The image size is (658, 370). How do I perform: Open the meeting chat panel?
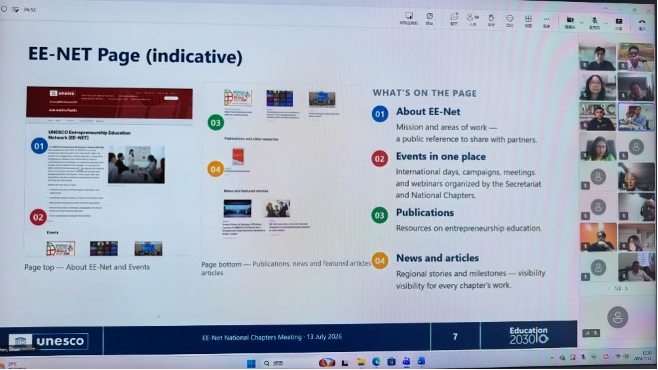point(454,19)
